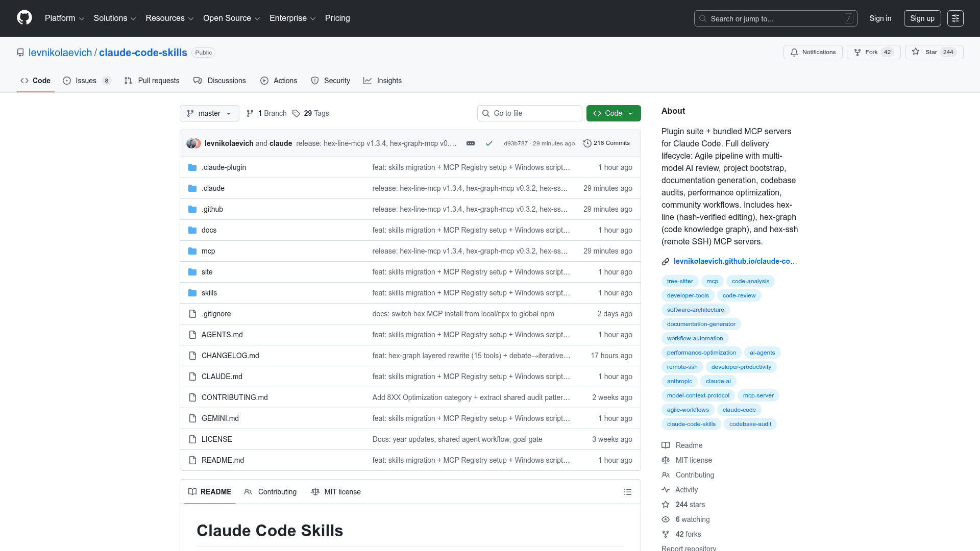The height and width of the screenshot is (551, 980).
Task: Click the Go to file input
Action: coord(530,113)
